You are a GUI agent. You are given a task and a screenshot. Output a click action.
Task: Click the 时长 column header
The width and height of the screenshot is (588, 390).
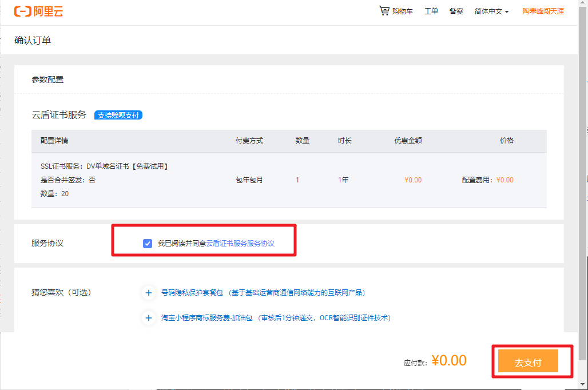tap(345, 141)
